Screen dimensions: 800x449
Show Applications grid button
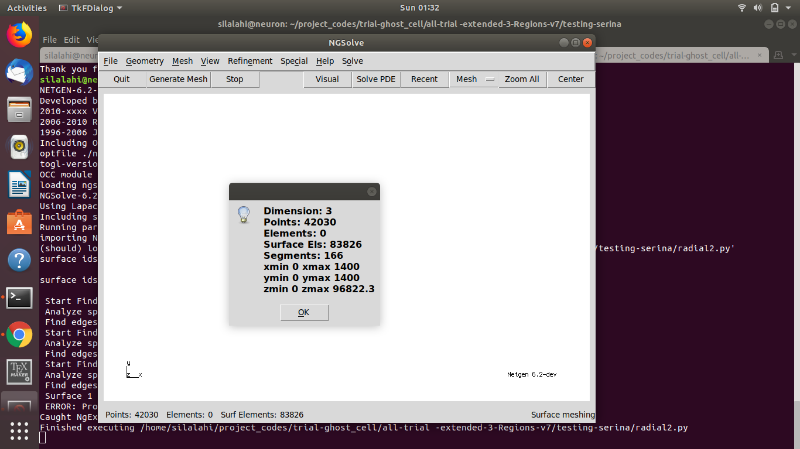coord(19,431)
